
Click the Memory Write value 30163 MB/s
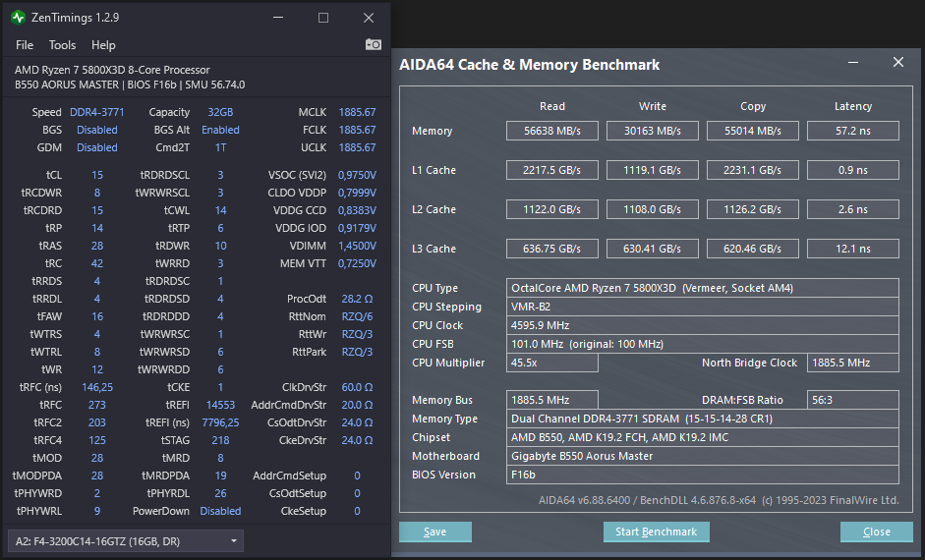[653, 131]
